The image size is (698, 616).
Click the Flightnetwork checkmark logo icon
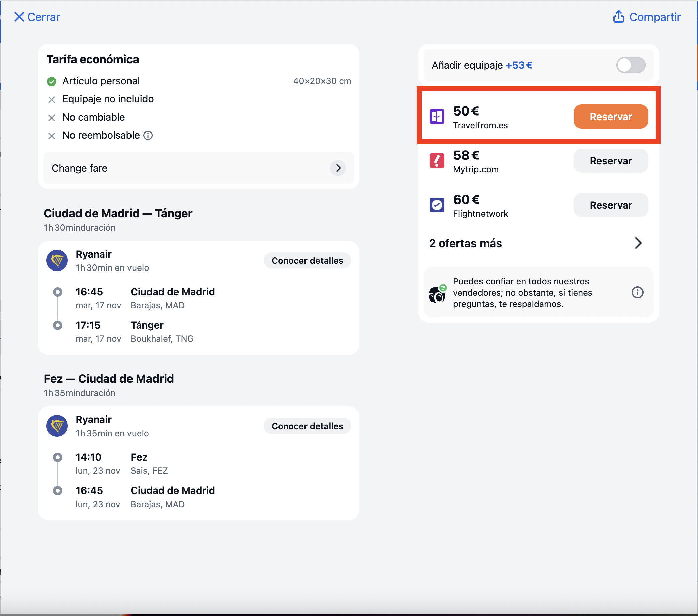pyautogui.click(x=437, y=205)
